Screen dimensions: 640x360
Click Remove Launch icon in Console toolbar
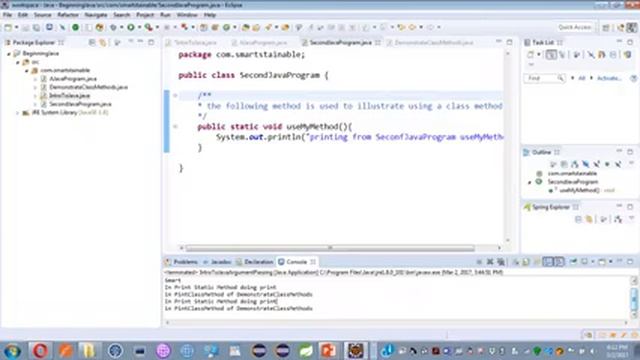click(490, 262)
